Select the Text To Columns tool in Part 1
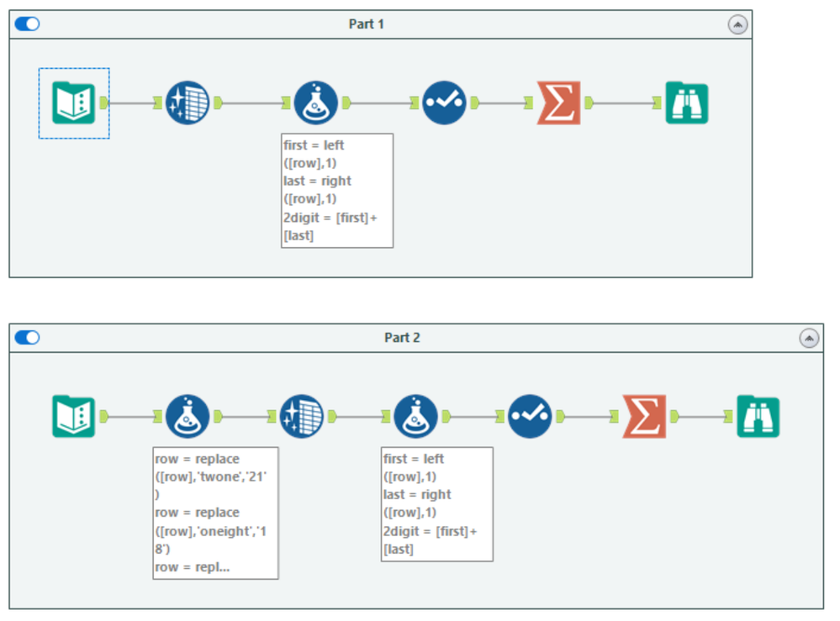The width and height of the screenshot is (840, 621). pyautogui.click(x=188, y=103)
